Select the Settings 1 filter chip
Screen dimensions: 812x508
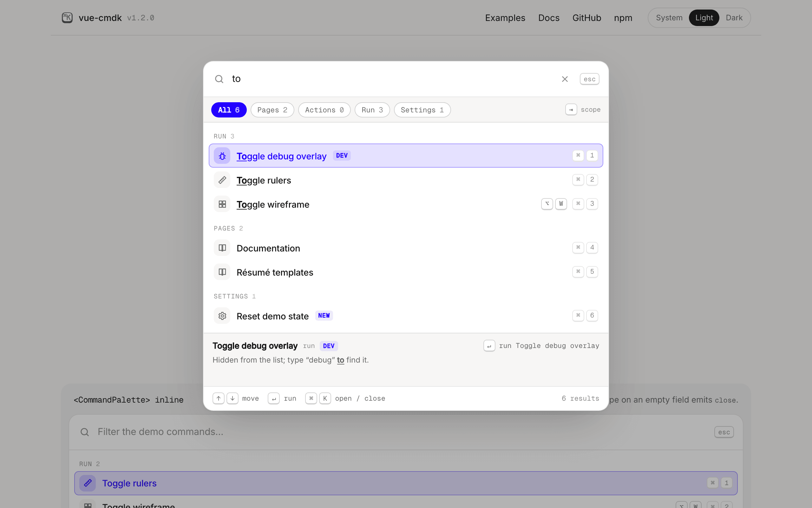pyautogui.click(x=422, y=110)
